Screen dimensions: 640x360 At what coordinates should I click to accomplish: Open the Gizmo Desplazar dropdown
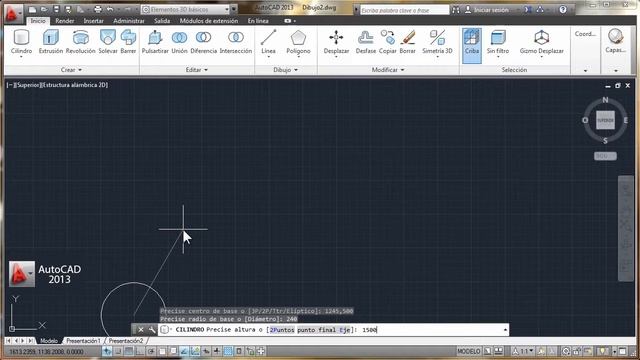tap(542, 56)
